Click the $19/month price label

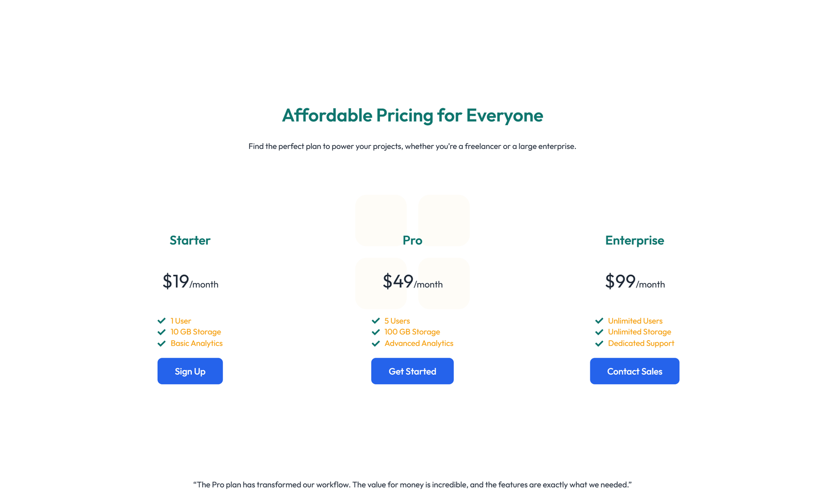click(x=190, y=282)
